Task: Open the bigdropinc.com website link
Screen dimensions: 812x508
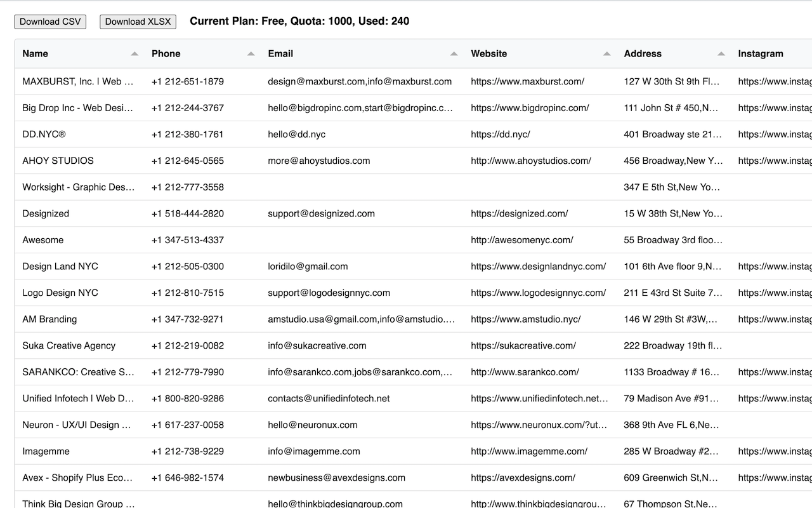Action: (530, 108)
